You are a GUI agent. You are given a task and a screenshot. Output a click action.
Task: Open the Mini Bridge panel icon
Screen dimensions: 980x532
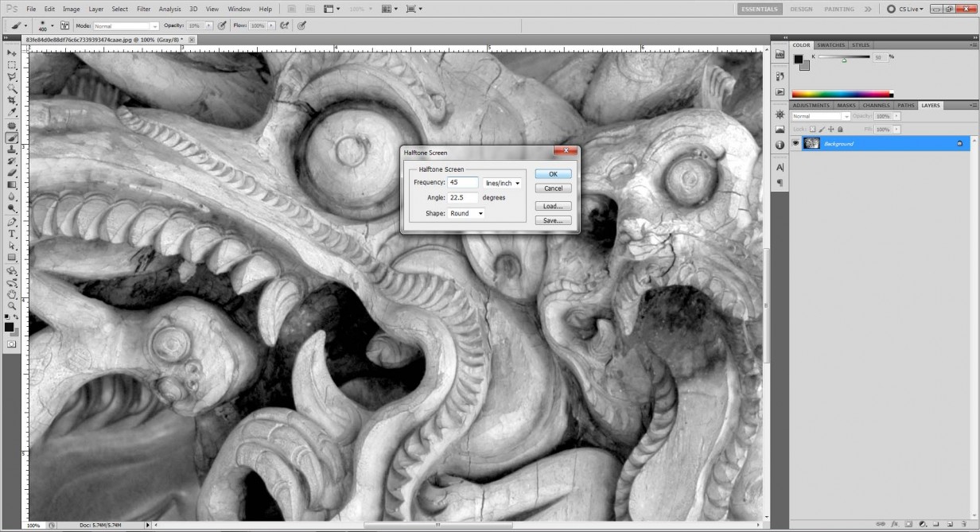click(780, 54)
